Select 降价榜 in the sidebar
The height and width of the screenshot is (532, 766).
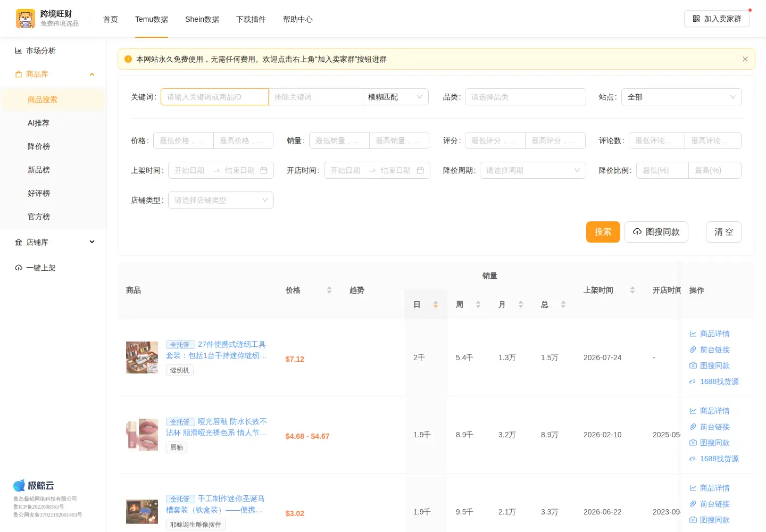tap(53, 146)
